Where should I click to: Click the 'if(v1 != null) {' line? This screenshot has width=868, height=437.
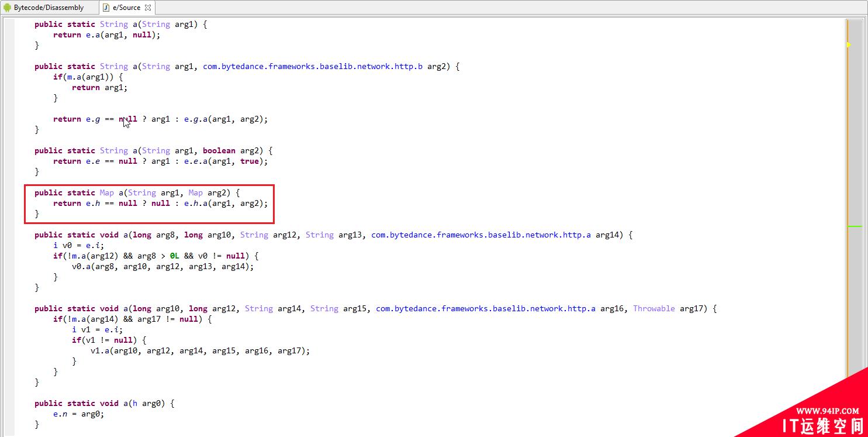109,340
